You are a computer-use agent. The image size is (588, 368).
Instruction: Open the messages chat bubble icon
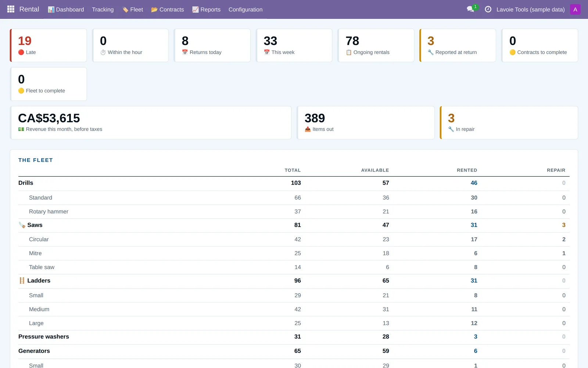tap(470, 9)
